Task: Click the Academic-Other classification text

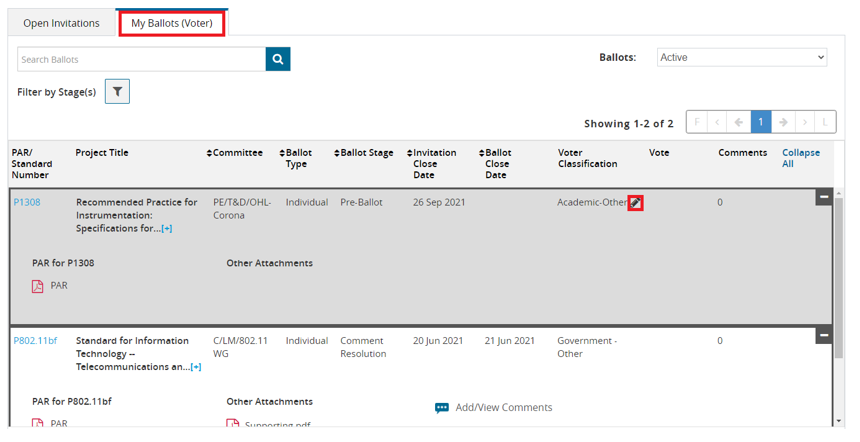Action: click(x=592, y=202)
